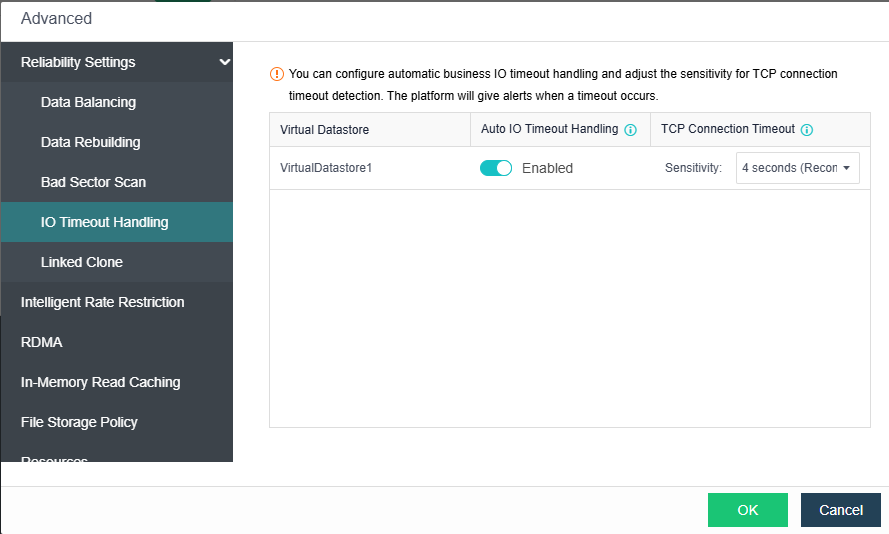Click the VirtualDatastore1 row name
Viewport: 889px width, 534px height.
click(x=326, y=168)
